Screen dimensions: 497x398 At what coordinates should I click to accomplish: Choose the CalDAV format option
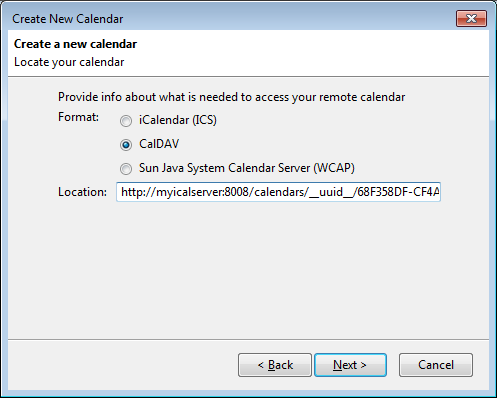coord(126,145)
